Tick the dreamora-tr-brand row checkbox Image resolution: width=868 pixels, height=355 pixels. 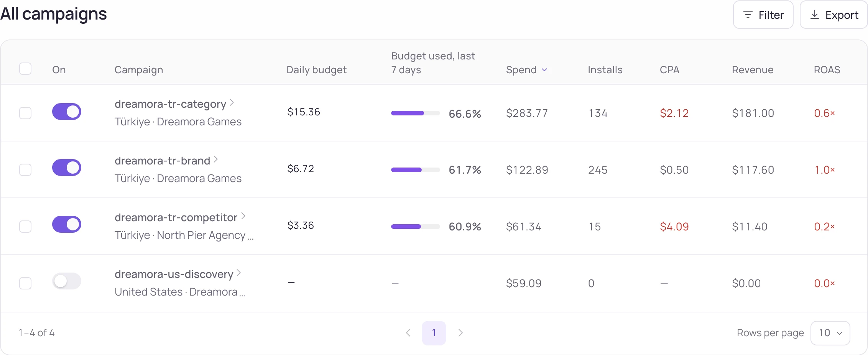point(25,170)
